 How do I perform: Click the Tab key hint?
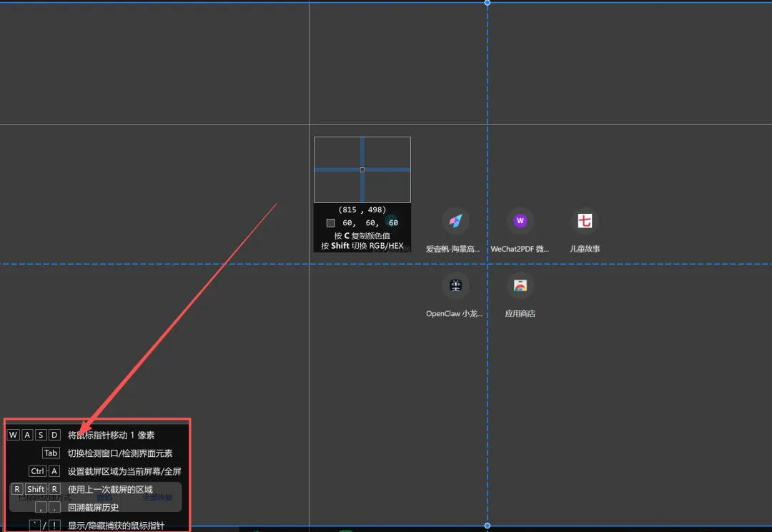coord(51,453)
